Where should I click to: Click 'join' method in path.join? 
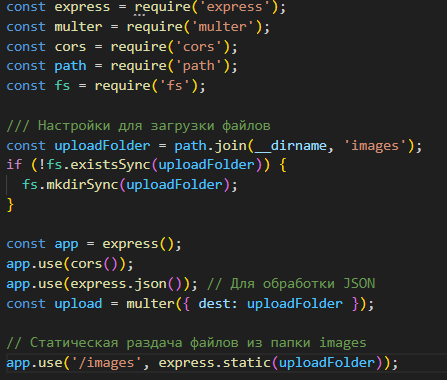231,146
